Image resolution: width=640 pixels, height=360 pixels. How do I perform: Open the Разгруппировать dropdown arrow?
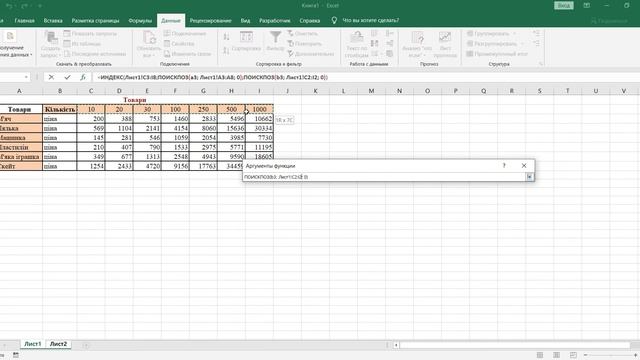[522, 44]
